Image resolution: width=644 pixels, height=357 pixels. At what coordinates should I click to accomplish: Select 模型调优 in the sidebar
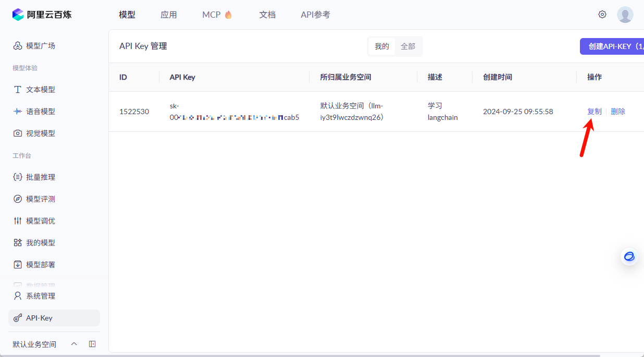point(54,221)
